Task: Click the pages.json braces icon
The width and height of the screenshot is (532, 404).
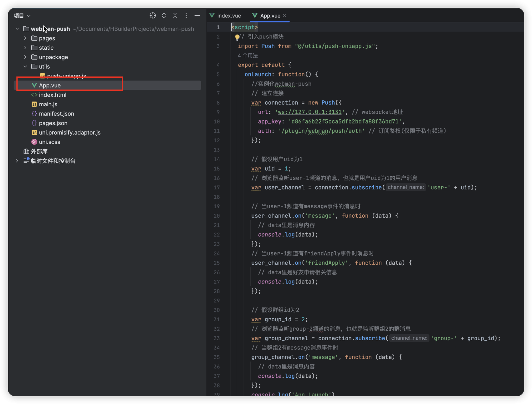Action: tap(34, 123)
